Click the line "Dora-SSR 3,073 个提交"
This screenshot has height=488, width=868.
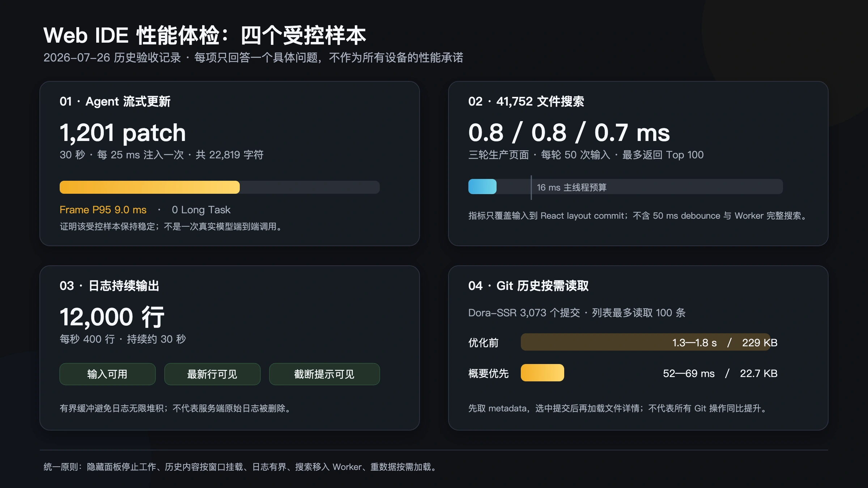click(577, 313)
